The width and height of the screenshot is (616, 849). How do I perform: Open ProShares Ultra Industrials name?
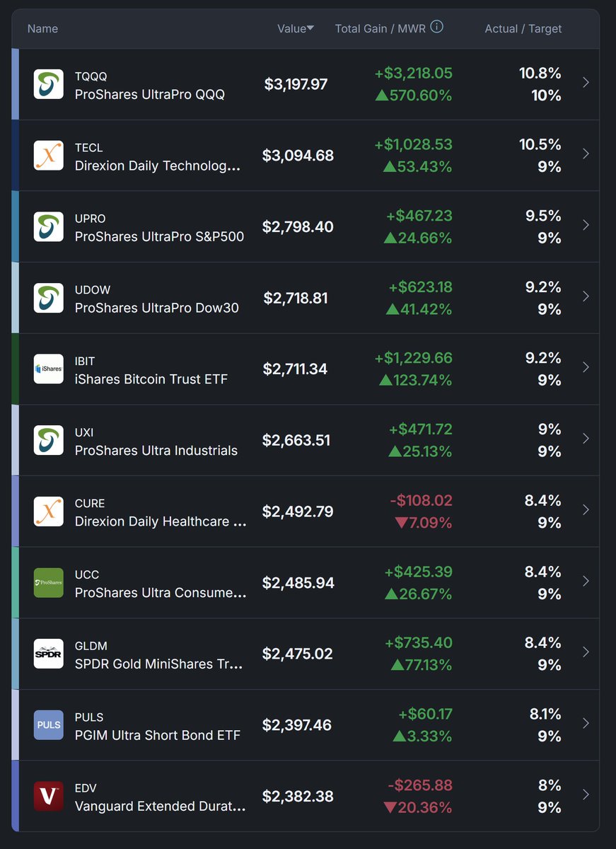(156, 450)
